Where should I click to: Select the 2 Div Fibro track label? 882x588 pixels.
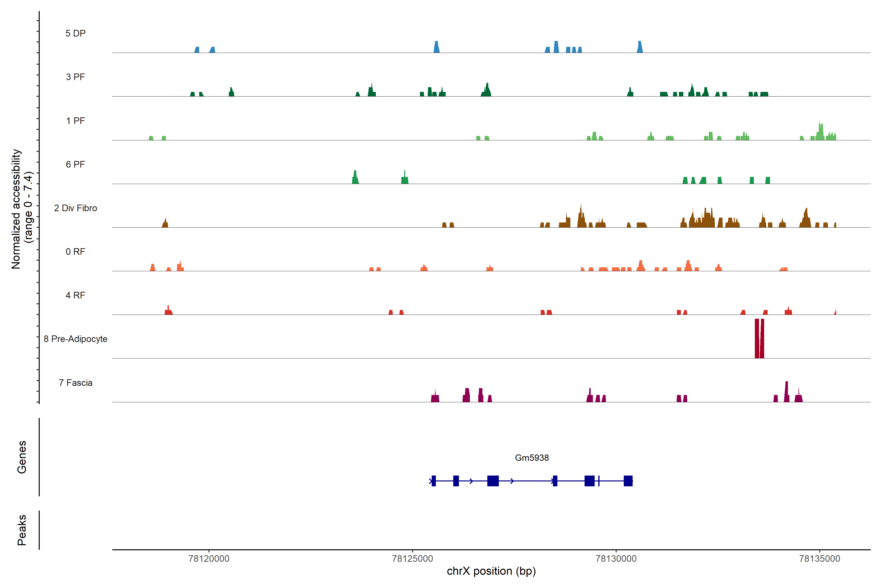pyautogui.click(x=75, y=208)
